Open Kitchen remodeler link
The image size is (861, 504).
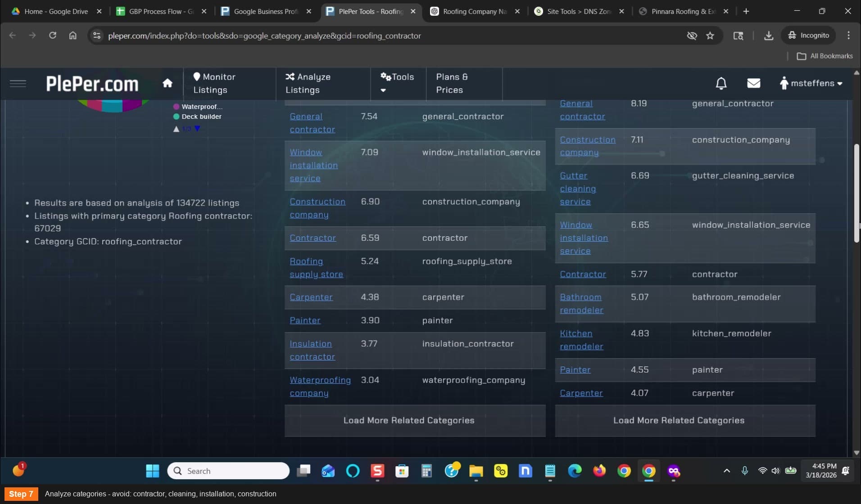point(581,340)
